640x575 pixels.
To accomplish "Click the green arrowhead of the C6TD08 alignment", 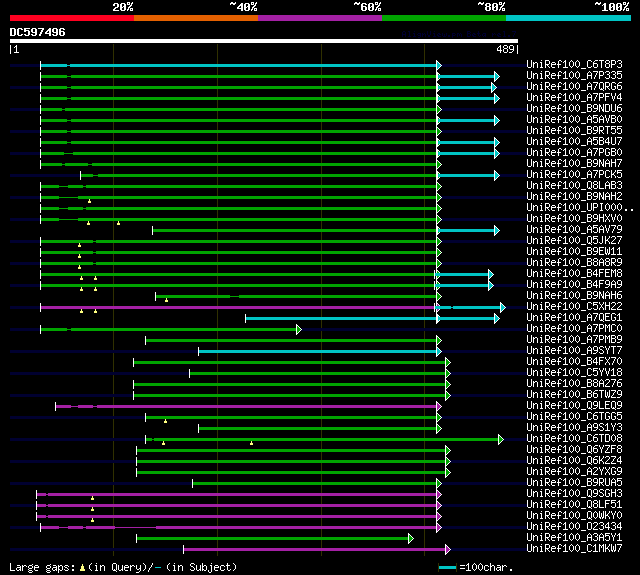I will point(500,439).
